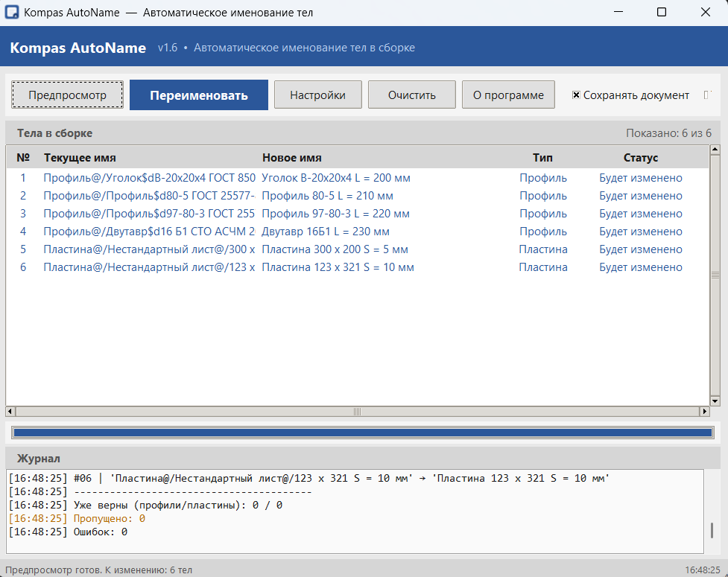Image resolution: width=728 pixels, height=577 pixels.
Task: Open Настройки
Action: (317, 95)
